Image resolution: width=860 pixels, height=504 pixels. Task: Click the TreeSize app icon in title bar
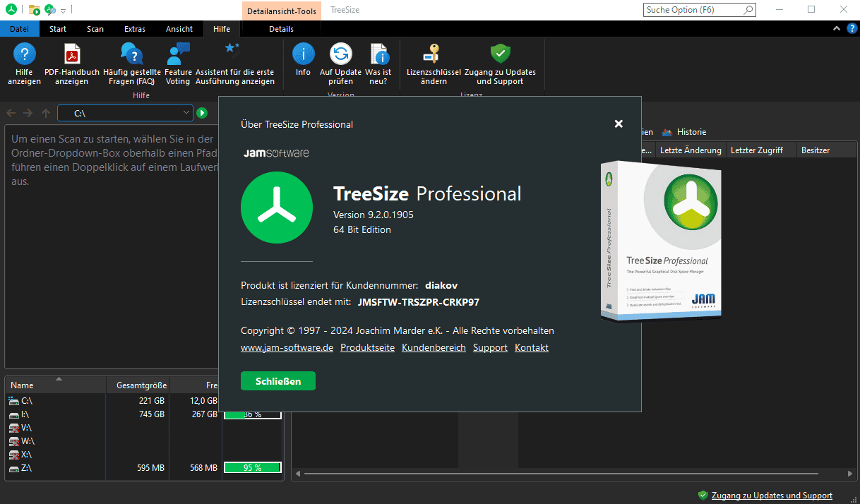pos(10,10)
